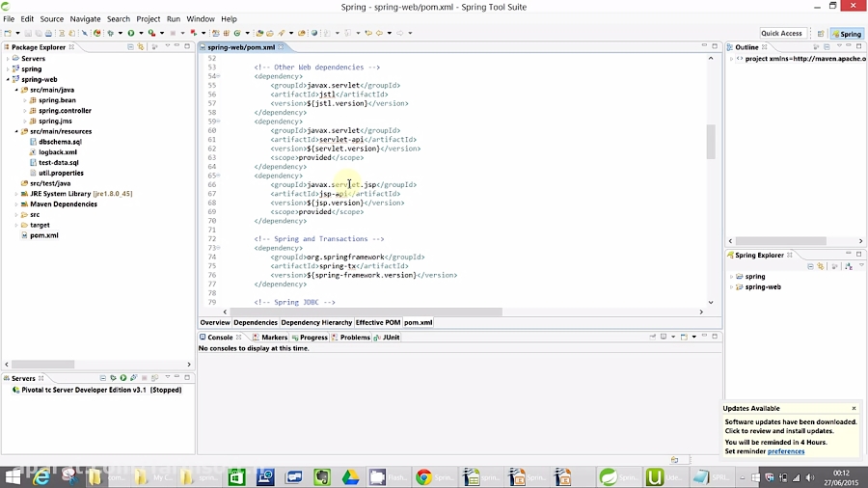Switch to the Markers tab
The image size is (868, 488).
coord(270,337)
